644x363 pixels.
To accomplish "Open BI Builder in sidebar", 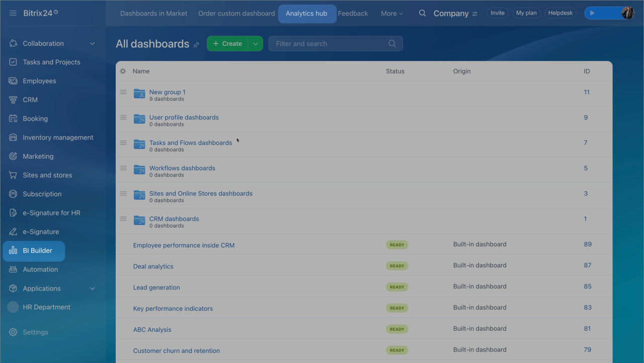I will (x=34, y=251).
